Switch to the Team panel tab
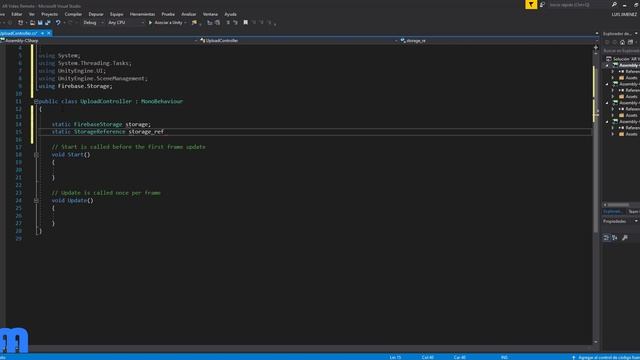Image resolution: width=640 pixels, height=360 pixels. tap(633, 211)
